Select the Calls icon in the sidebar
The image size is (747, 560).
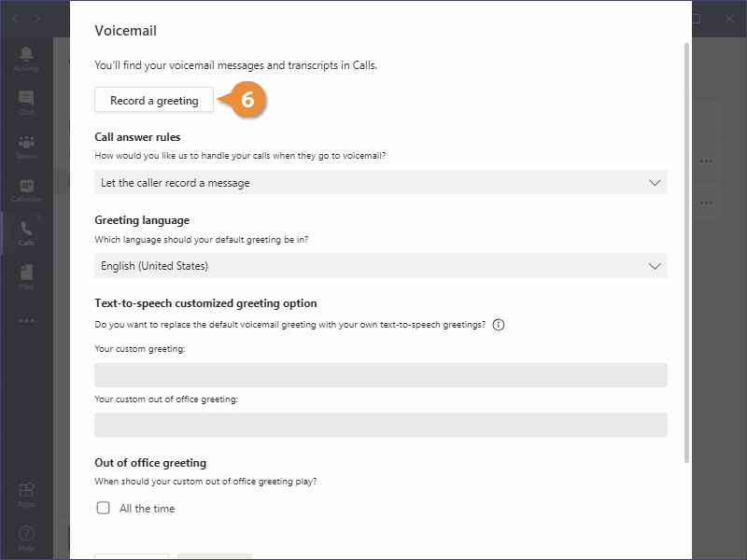(x=26, y=232)
